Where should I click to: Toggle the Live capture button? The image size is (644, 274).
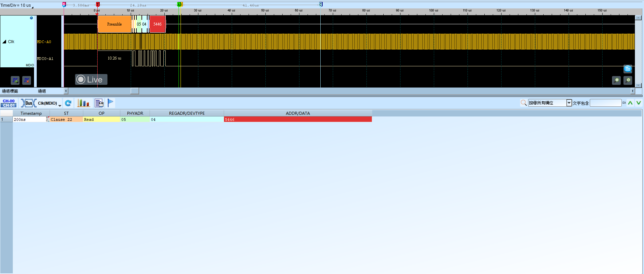[x=91, y=79]
